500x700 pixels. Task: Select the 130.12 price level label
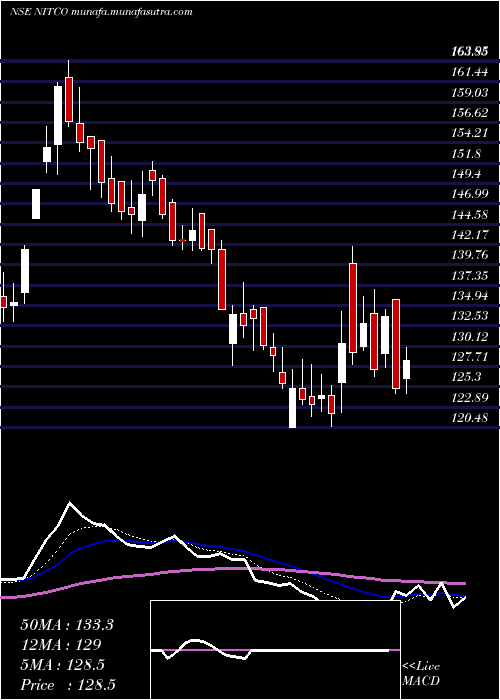(472, 336)
